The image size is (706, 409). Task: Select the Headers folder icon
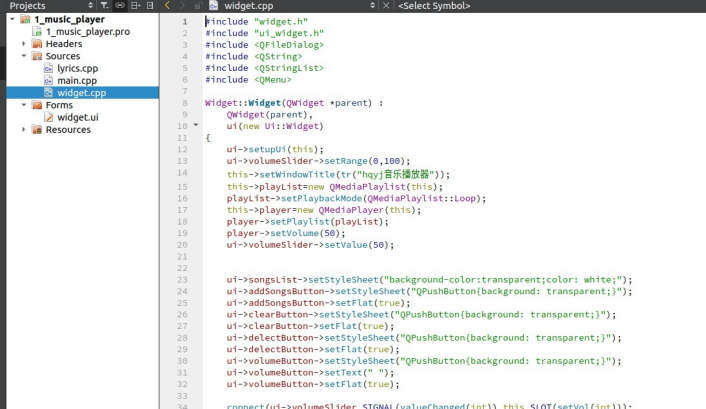[x=37, y=44]
